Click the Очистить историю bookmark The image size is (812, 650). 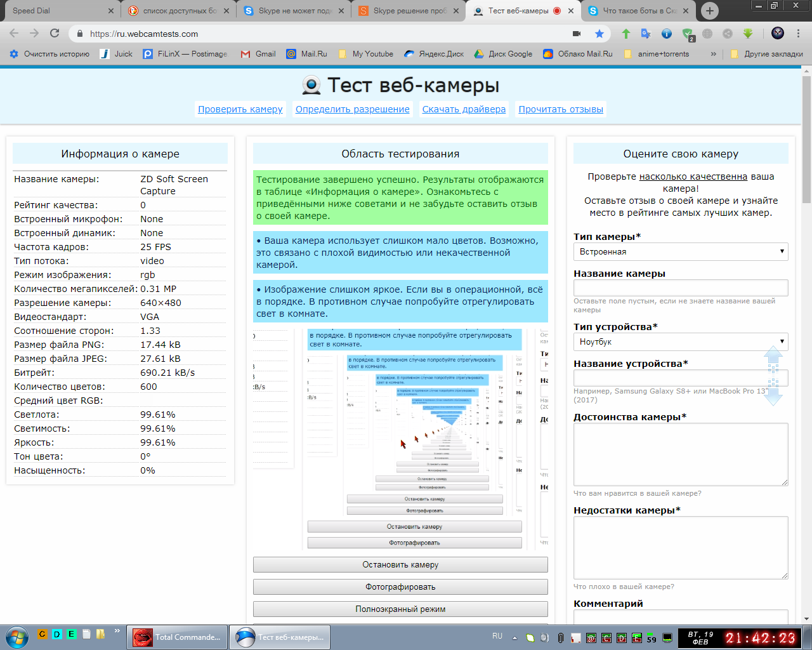tap(49, 54)
